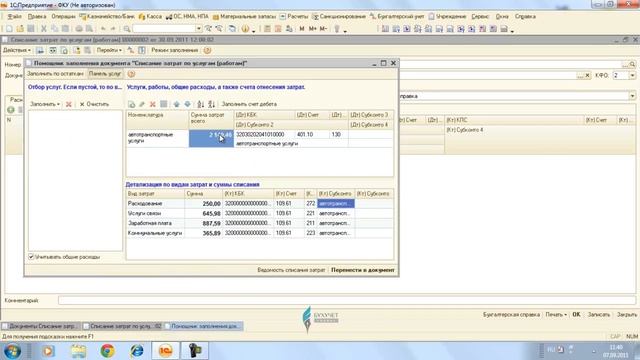Screen dimensions: 640x360
Task: Expand the search field dropdown arrow in toolbar
Action: (199, 29)
